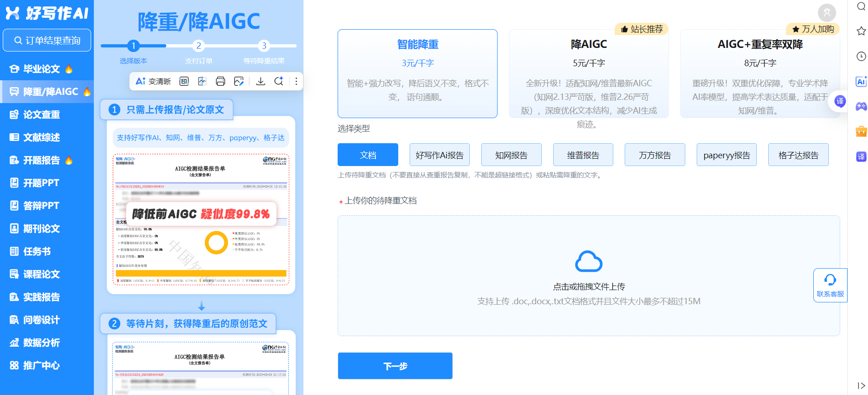Click step 3 等待降重结果 marker
The width and height of the screenshot is (868, 395).
264,46
